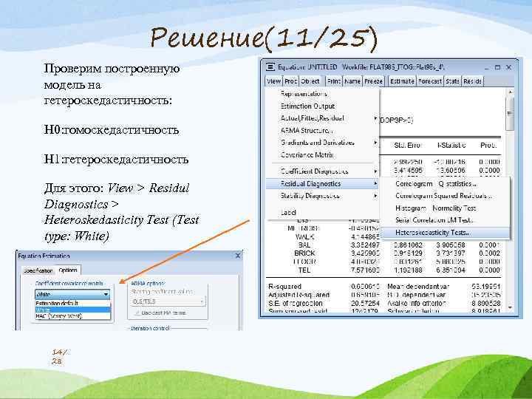This screenshot has width=532, height=399.
Task: Select Estimation Output menu entry
Action: (322, 106)
